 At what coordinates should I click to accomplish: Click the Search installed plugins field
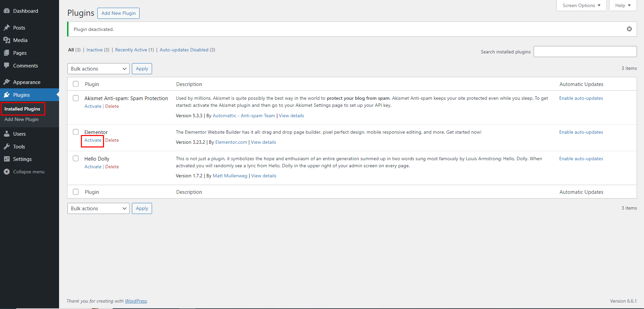(x=585, y=52)
